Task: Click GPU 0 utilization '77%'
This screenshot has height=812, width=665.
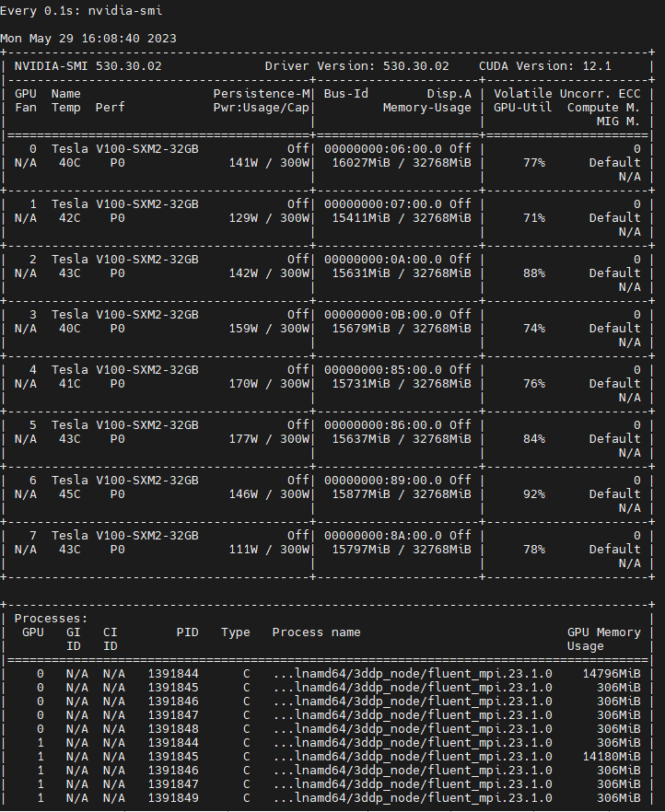Action: tap(534, 163)
